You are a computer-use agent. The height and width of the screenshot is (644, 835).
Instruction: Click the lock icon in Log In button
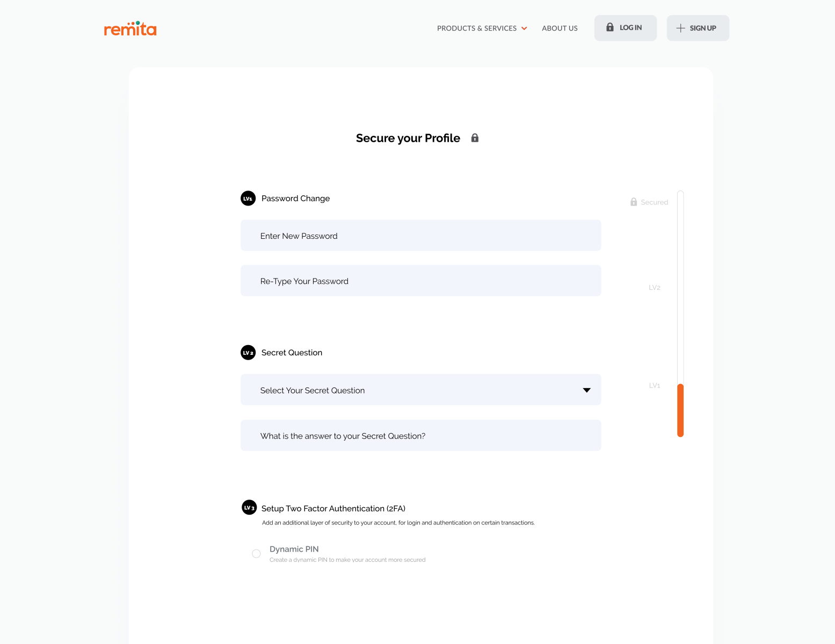point(610,27)
